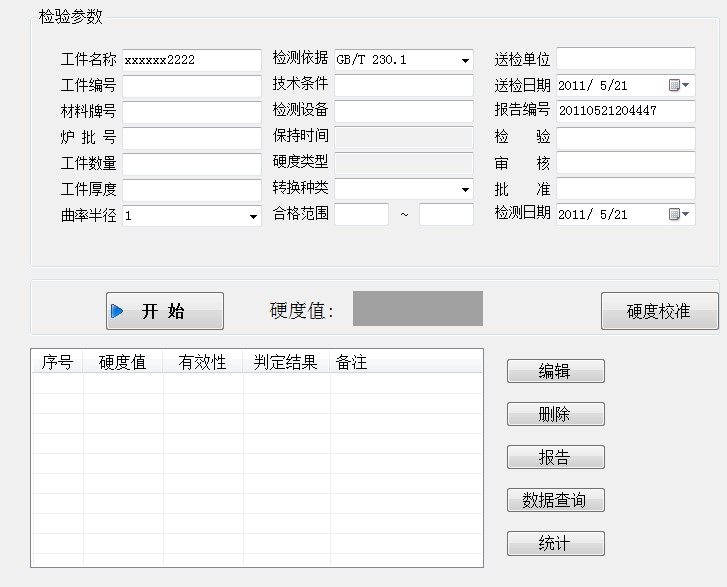Image resolution: width=727 pixels, height=587 pixels.
Task: Click the 合格范围 lower limit field
Action: (x=361, y=214)
